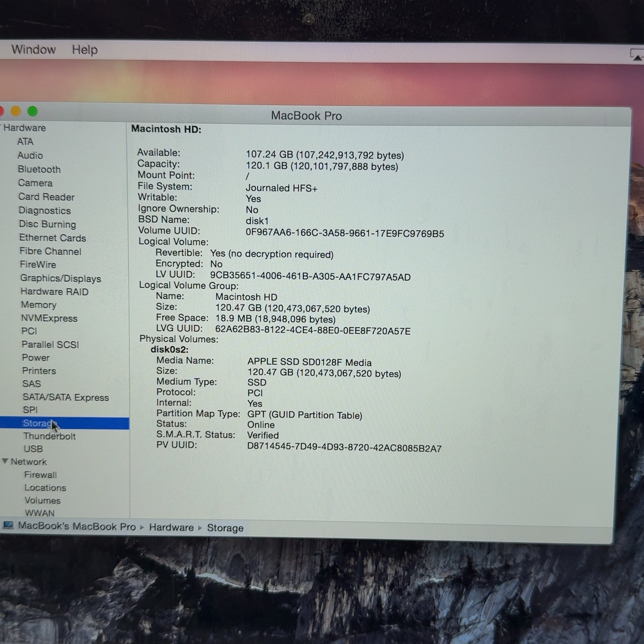
Task: Click APPLE SSD SD0128F Media value
Action: (x=309, y=362)
